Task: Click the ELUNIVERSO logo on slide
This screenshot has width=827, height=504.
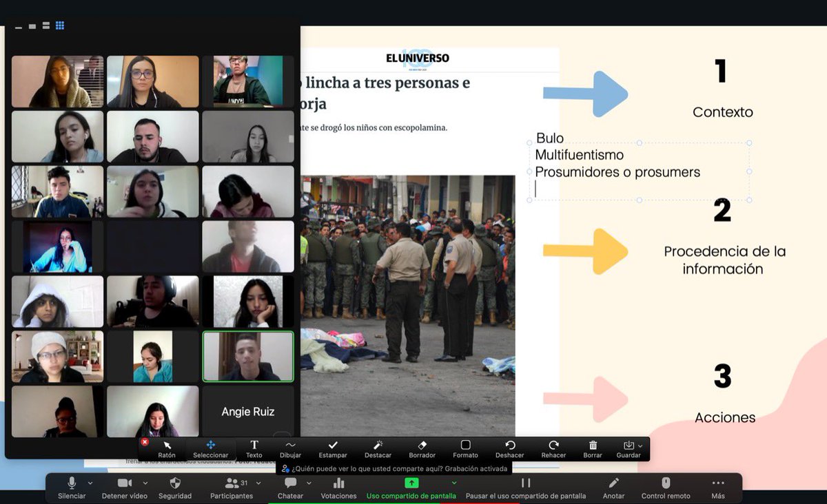Action: 418,59
